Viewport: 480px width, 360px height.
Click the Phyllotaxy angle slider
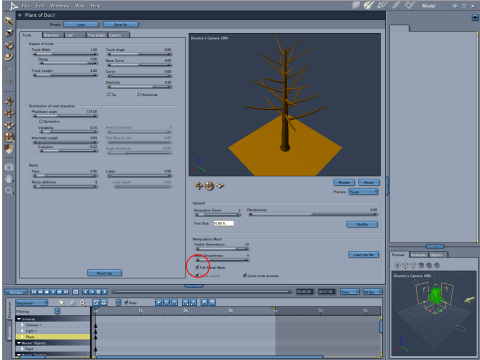tap(65, 116)
